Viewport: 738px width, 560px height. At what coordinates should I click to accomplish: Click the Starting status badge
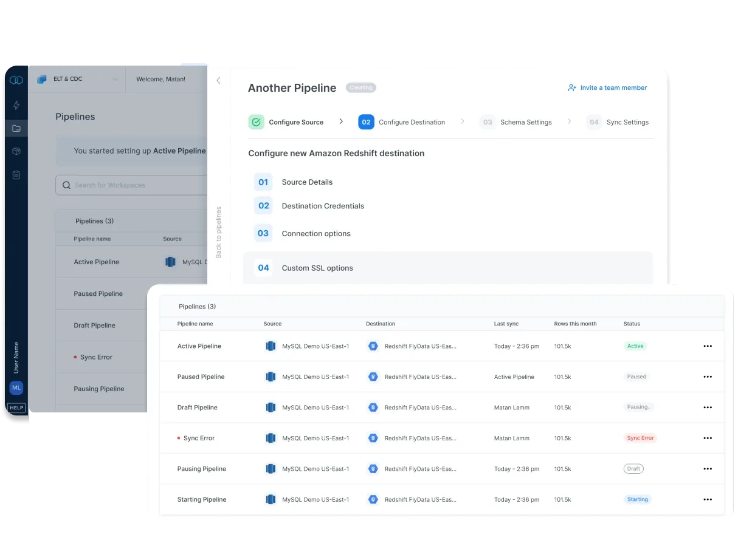tap(637, 499)
